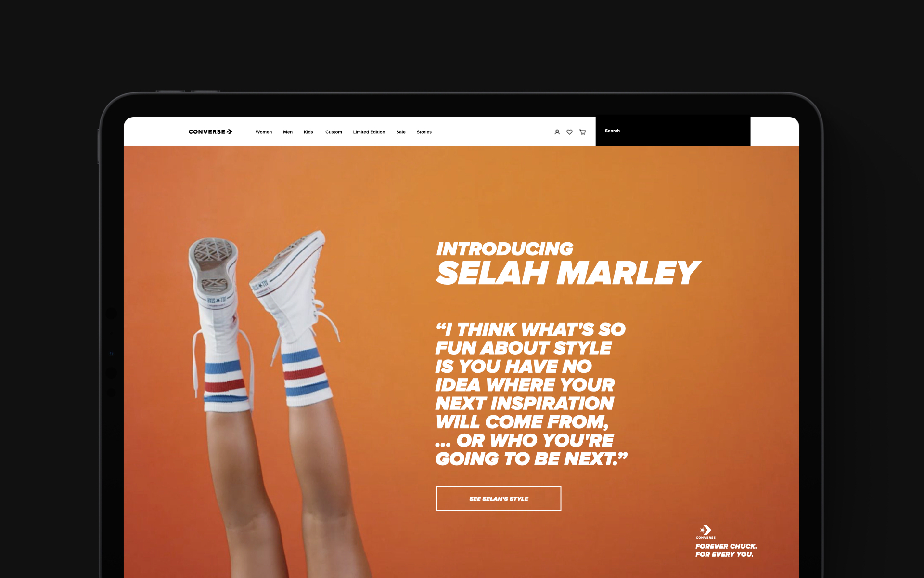The width and height of the screenshot is (924, 578).
Task: Open the user account icon
Action: click(x=557, y=132)
